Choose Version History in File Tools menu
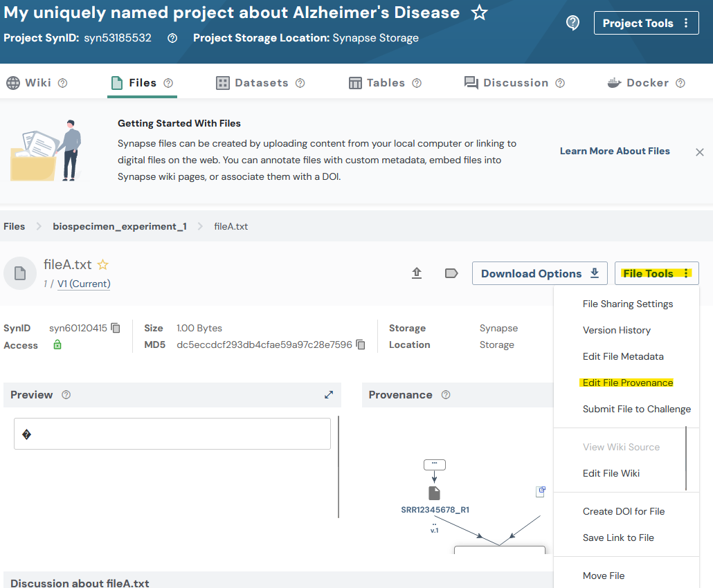This screenshot has height=588, width=713. 616,330
